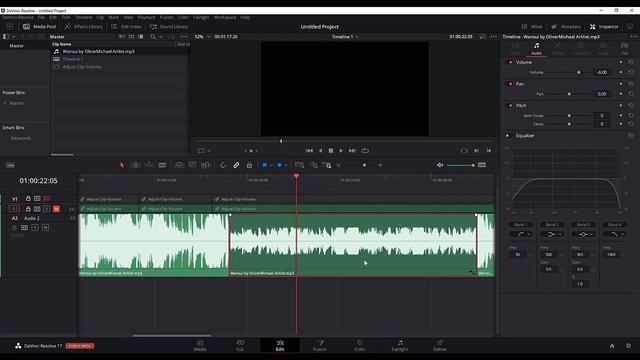
Task: Open the Playback menu
Action: [146, 18]
